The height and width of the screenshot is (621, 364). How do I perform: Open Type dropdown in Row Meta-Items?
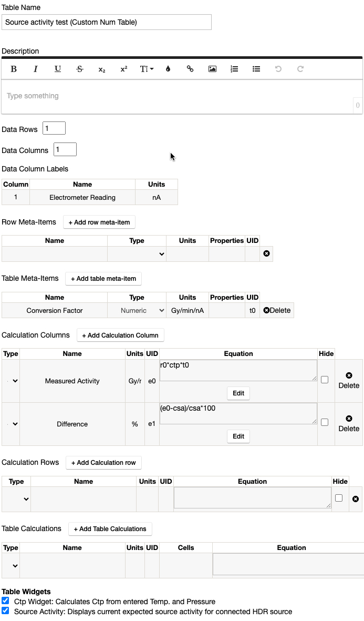(x=137, y=254)
